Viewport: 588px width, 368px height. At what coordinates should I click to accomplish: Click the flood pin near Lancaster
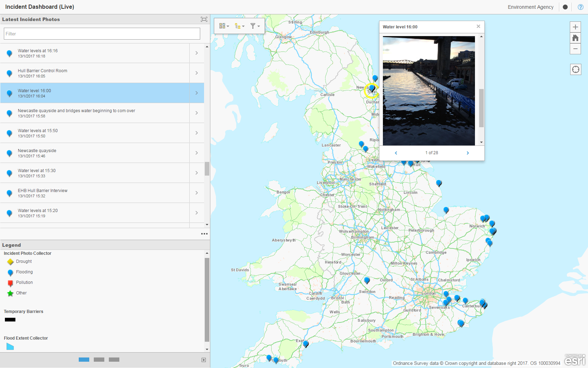point(362,144)
